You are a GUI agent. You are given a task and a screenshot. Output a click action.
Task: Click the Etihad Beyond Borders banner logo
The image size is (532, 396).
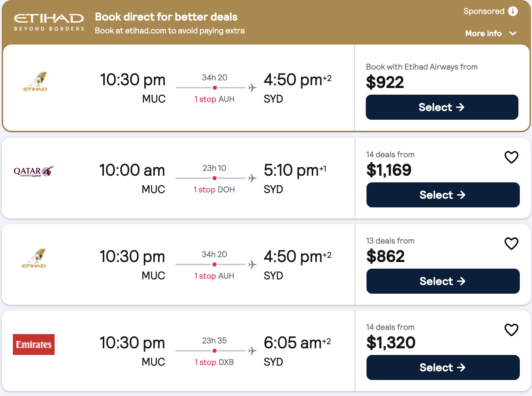pos(49,22)
